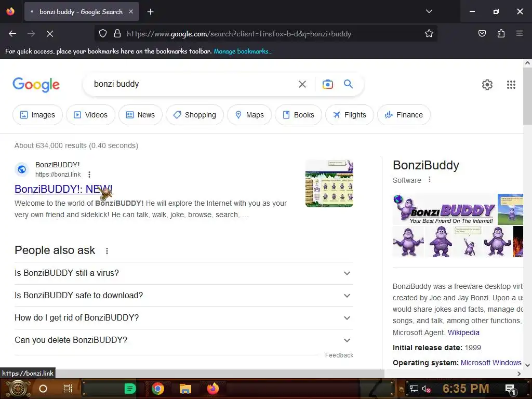Switch to the Flights filter

pos(350,115)
